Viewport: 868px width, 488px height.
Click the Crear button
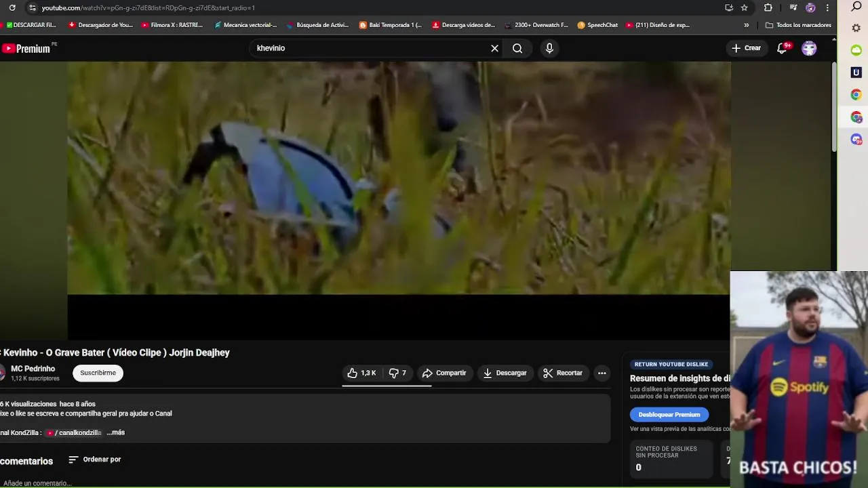coord(746,48)
